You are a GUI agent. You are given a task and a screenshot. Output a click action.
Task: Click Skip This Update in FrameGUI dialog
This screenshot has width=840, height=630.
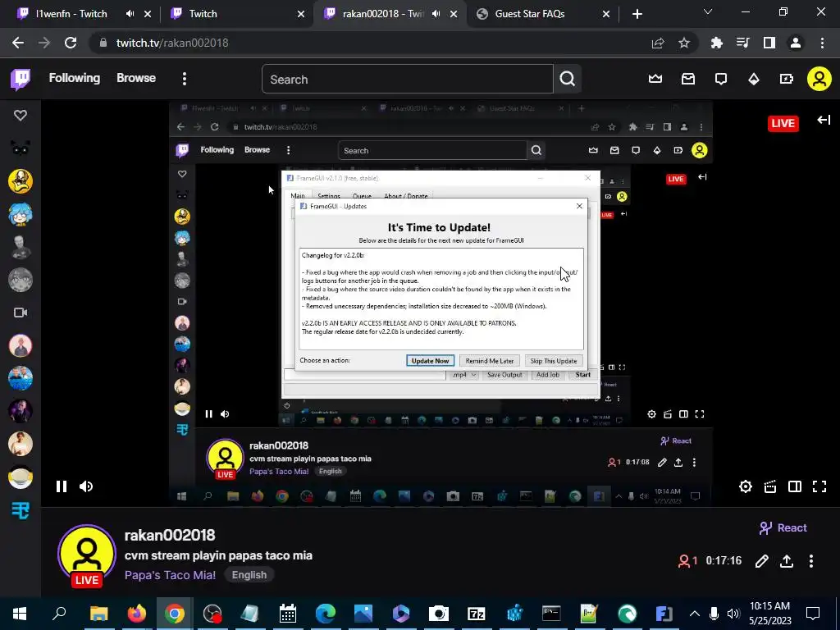[554, 361]
